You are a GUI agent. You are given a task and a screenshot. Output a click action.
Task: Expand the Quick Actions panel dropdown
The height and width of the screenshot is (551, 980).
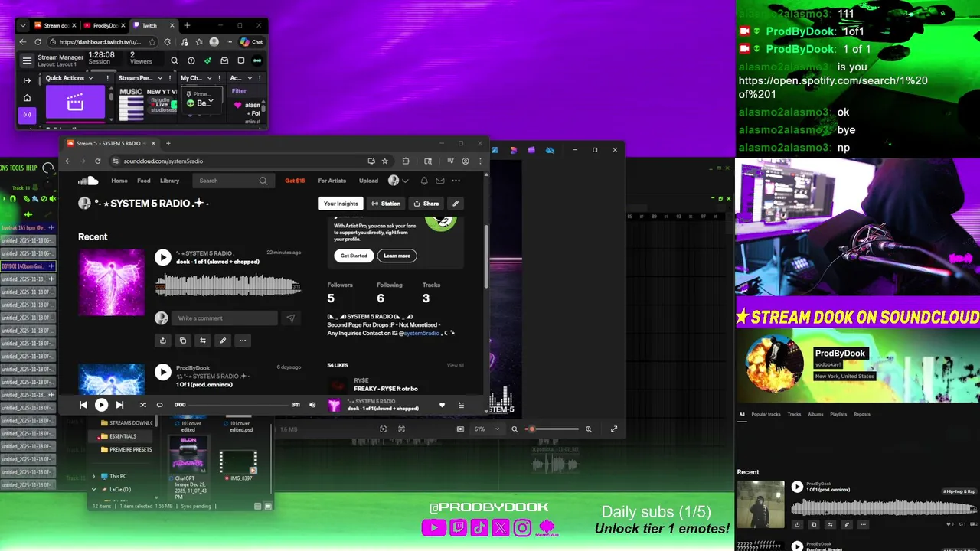(90, 78)
